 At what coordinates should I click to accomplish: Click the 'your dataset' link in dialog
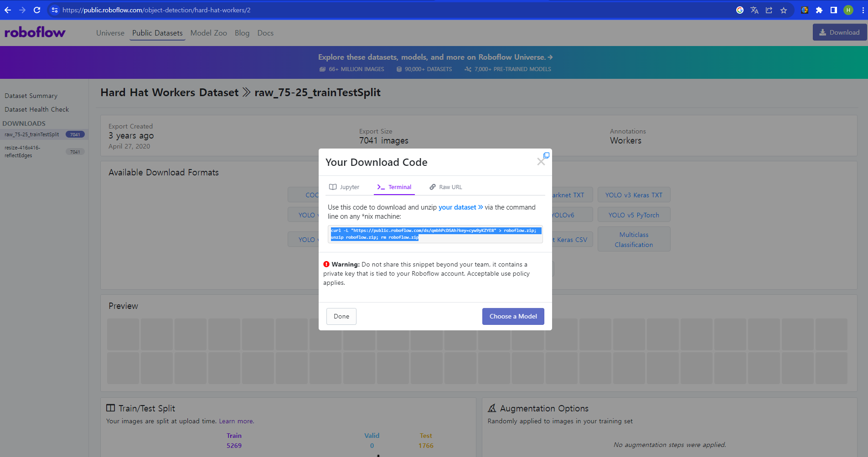[460, 207]
